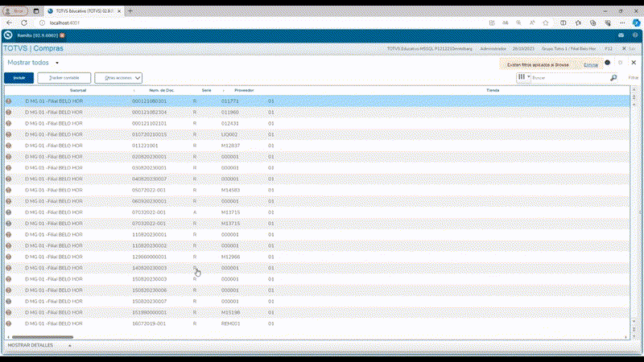This screenshot has width=644, height=362.
Task: Click the help icon on blue header bar
Action: 635,35
